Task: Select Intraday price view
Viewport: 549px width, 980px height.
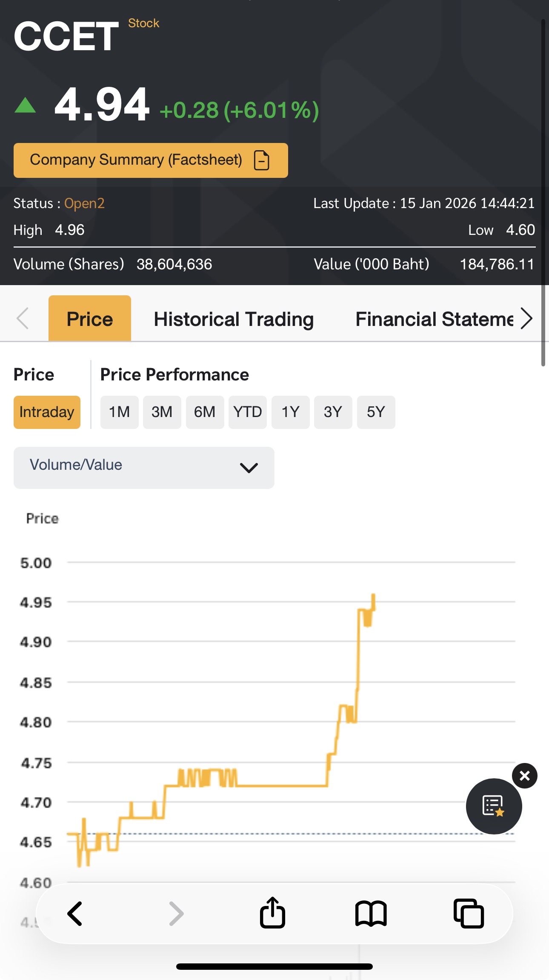Action: [x=47, y=412]
